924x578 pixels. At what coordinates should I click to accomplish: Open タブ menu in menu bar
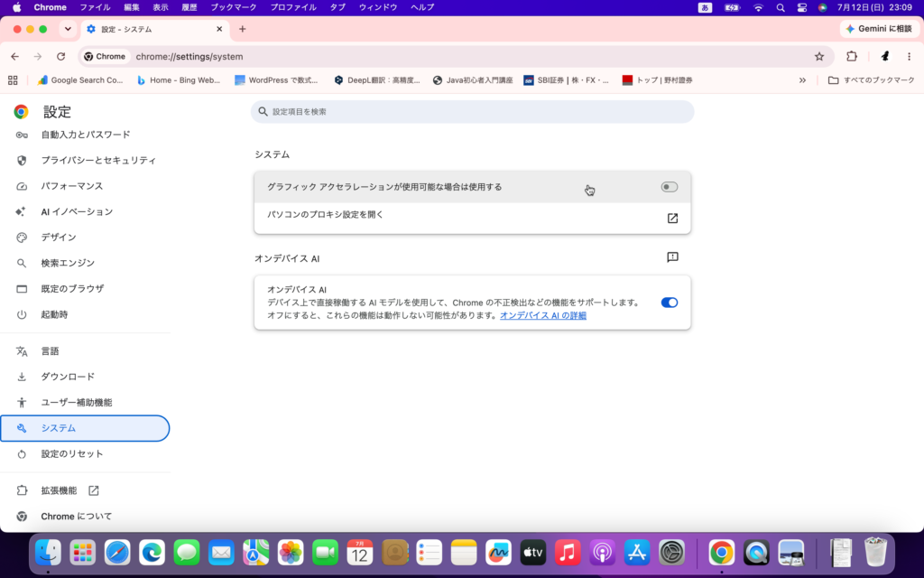tap(337, 7)
